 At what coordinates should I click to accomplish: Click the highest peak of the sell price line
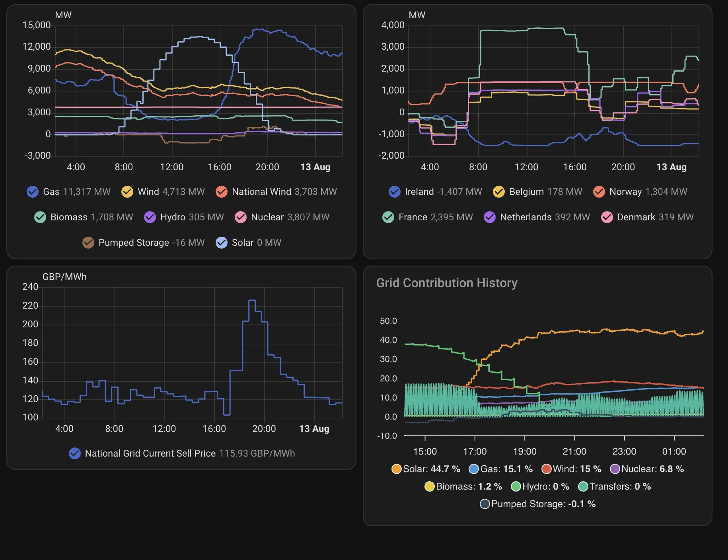pos(252,300)
